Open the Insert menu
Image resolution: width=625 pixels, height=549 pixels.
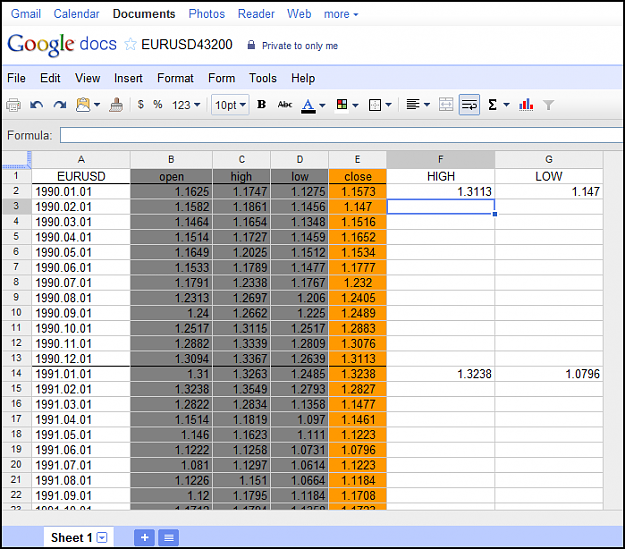click(x=128, y=78)
